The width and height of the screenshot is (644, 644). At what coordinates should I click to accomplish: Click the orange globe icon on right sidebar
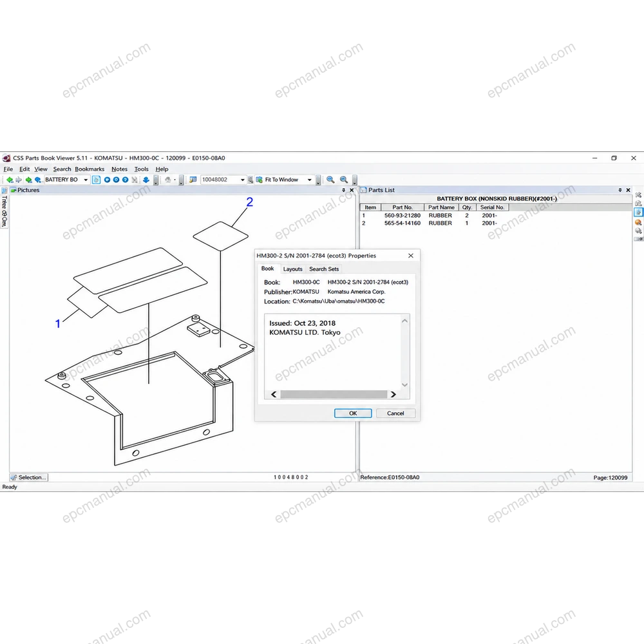coord(638,222)
